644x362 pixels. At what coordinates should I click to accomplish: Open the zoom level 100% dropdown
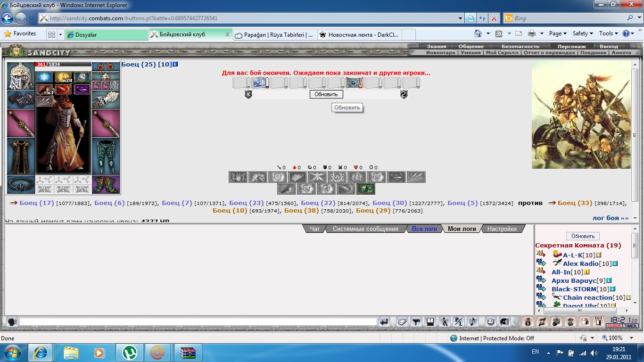[632, 338]
